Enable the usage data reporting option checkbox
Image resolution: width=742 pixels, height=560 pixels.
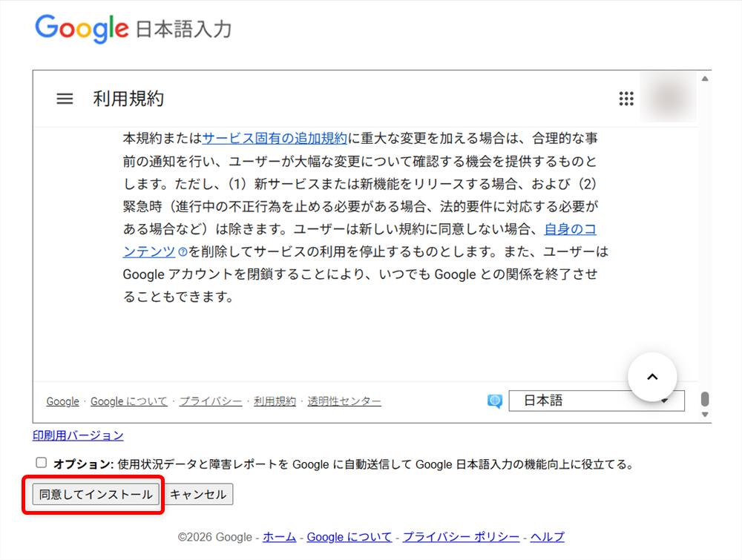point(41,463)
